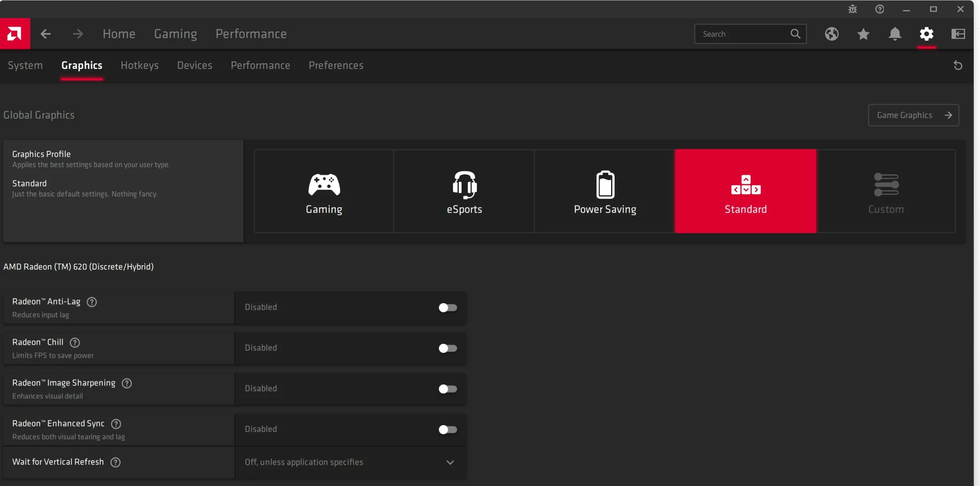The image size is (980, 486).
Task: Select the eSports graphics profile
Action: [x=464, y=191]
